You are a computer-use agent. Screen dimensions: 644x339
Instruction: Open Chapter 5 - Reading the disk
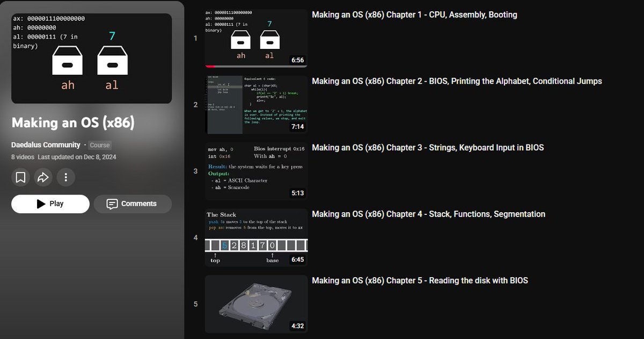pyautogui.click(x=420, y=280)
